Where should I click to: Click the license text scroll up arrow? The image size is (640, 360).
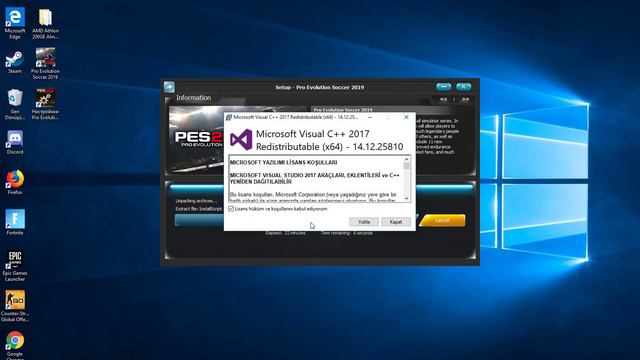pyautogui.click(x=407, y=159)
